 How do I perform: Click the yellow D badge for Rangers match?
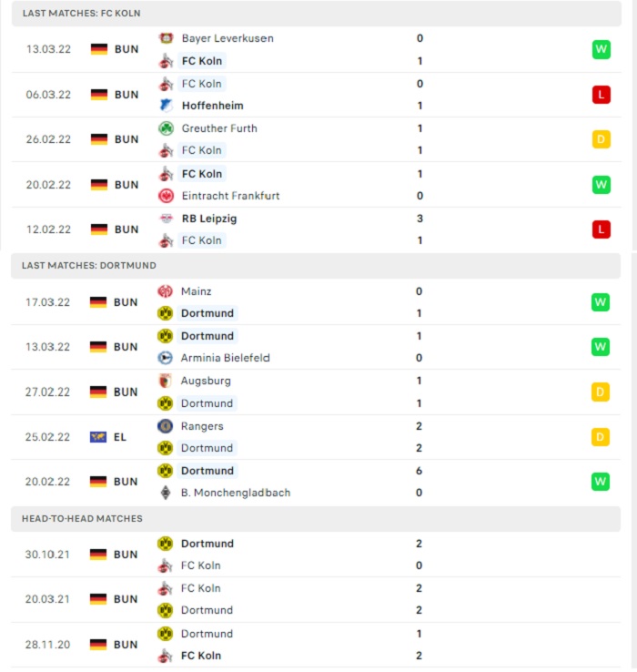point(601,437)
